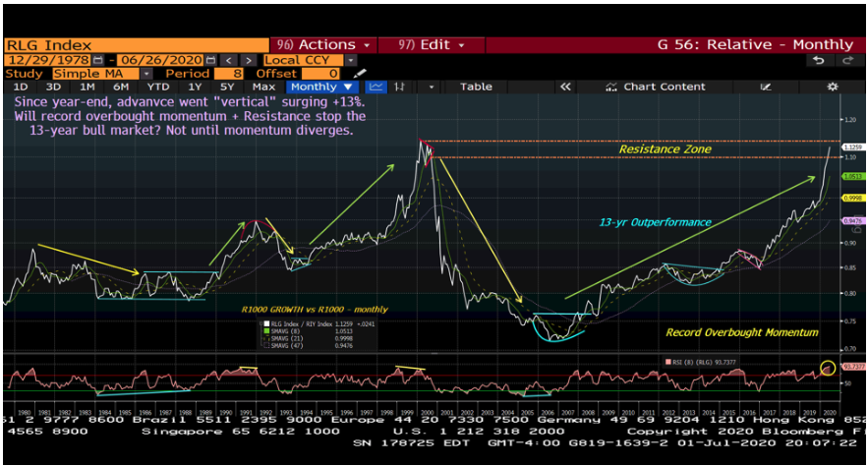Click the 93.7377 RSI axis value label
This screenshot has height=466, width=868.
click(853, 367)
